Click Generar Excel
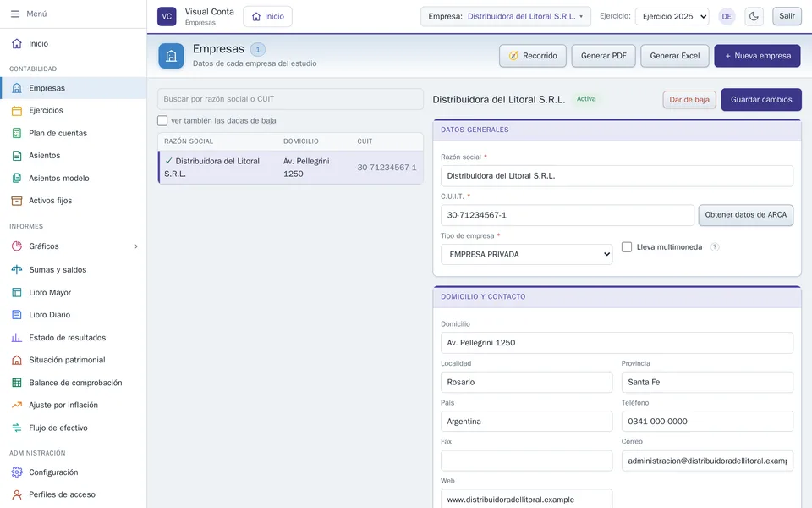Image resolution: width=812 pixels, height=508 pixels. 675,56
